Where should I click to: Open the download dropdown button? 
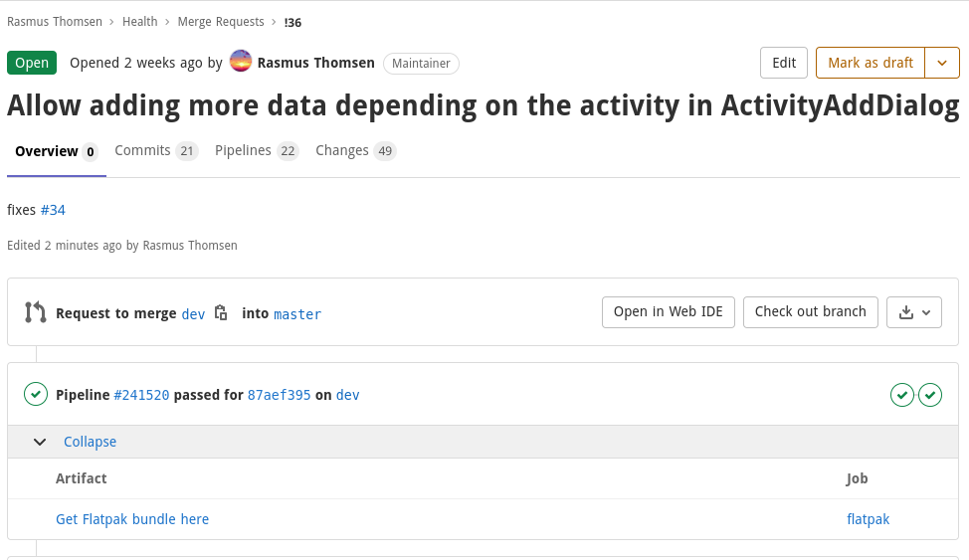(x=914, y=312)
